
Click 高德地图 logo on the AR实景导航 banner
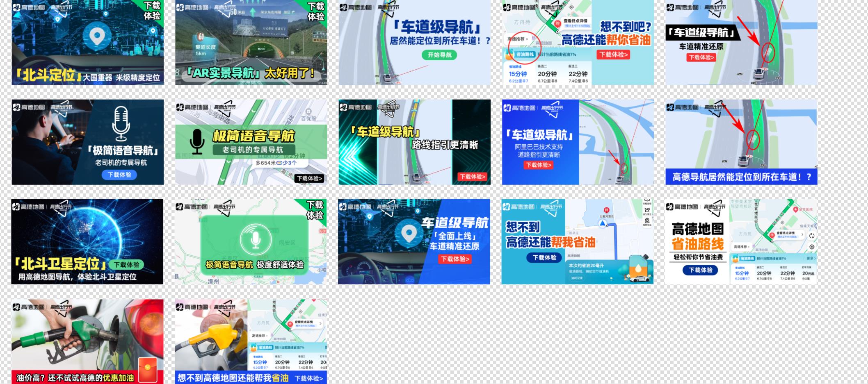[192, 7]
